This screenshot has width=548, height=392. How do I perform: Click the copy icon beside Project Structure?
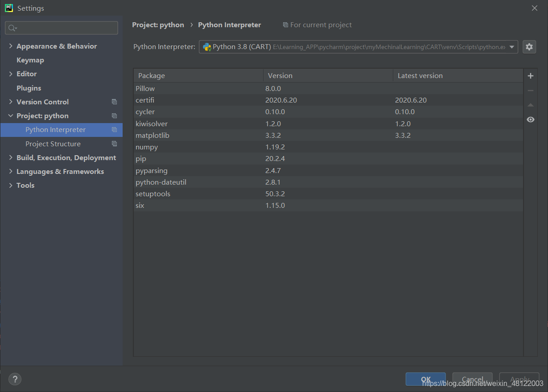[114, 144]
